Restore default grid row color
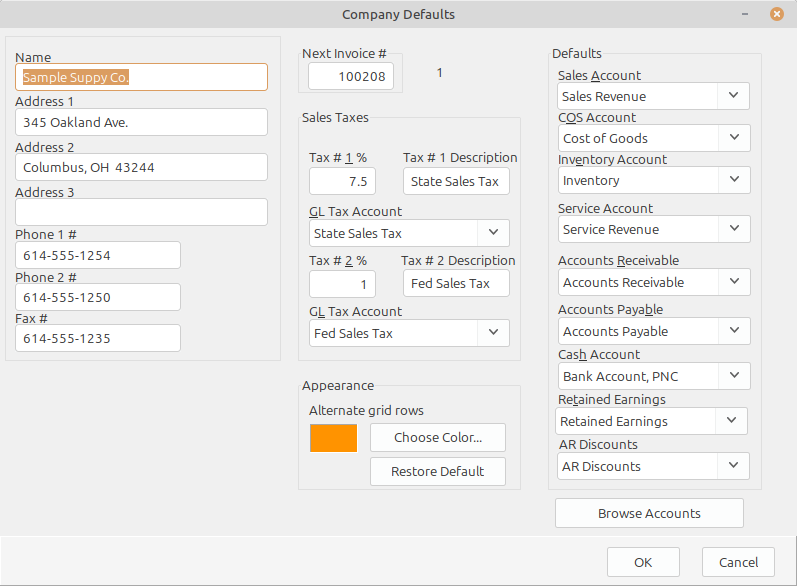 click(438, 471)
